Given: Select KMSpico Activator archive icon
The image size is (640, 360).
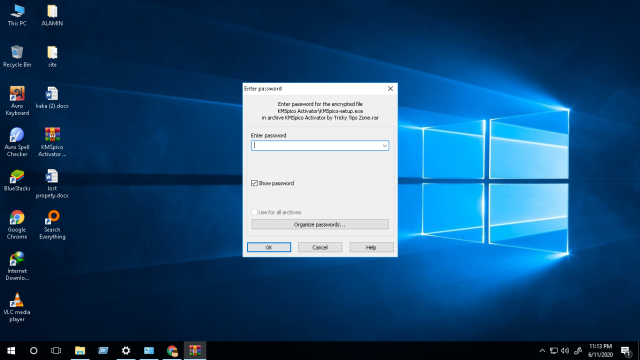Looking at the screenshot, I should coord(52,142).
